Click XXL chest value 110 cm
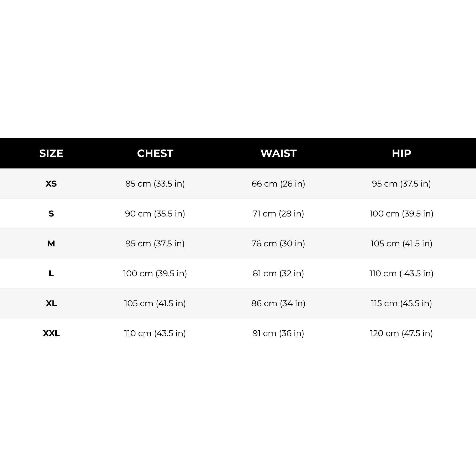476x476 pixels. pyautogui.click(x=155, y=333)
